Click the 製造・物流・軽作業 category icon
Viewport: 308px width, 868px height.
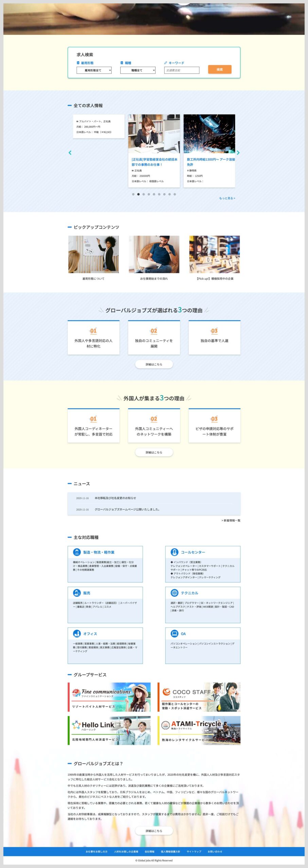tap(77, 552)
